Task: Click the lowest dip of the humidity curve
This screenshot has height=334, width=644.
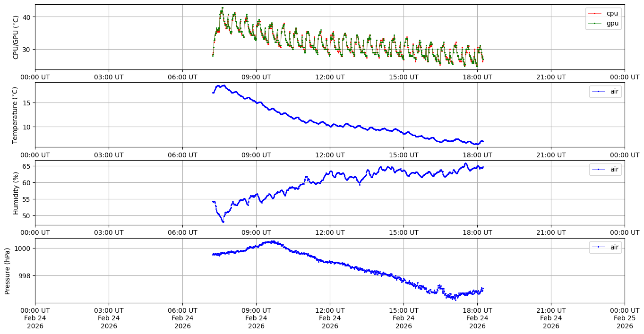Action: (223, 222)
